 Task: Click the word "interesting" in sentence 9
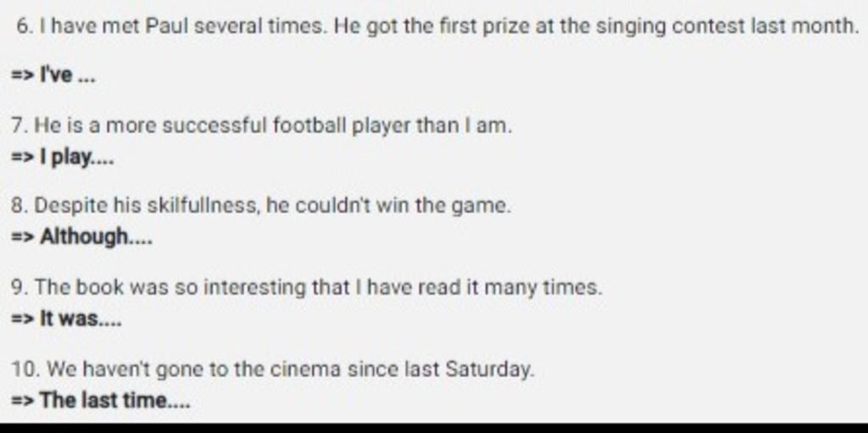pos(253,288)
